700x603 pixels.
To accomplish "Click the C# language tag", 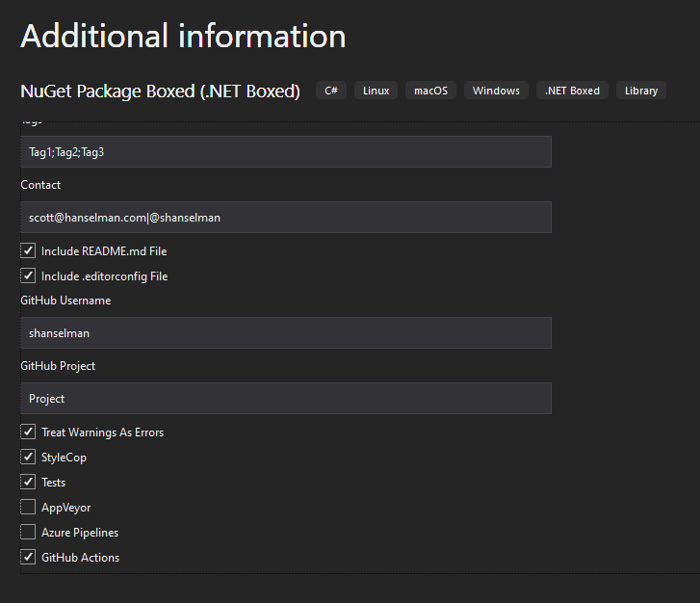I will click(331, 91).
